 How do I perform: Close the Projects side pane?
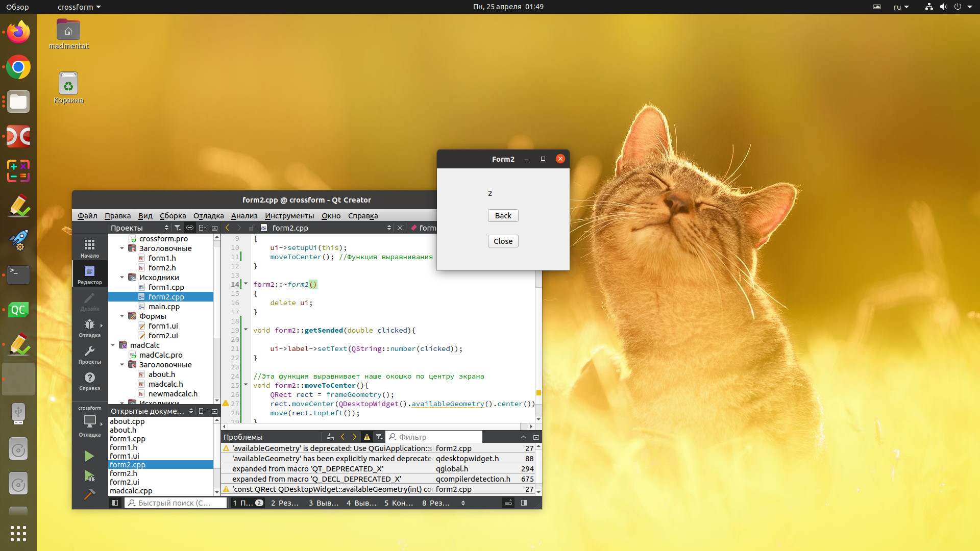214,228
